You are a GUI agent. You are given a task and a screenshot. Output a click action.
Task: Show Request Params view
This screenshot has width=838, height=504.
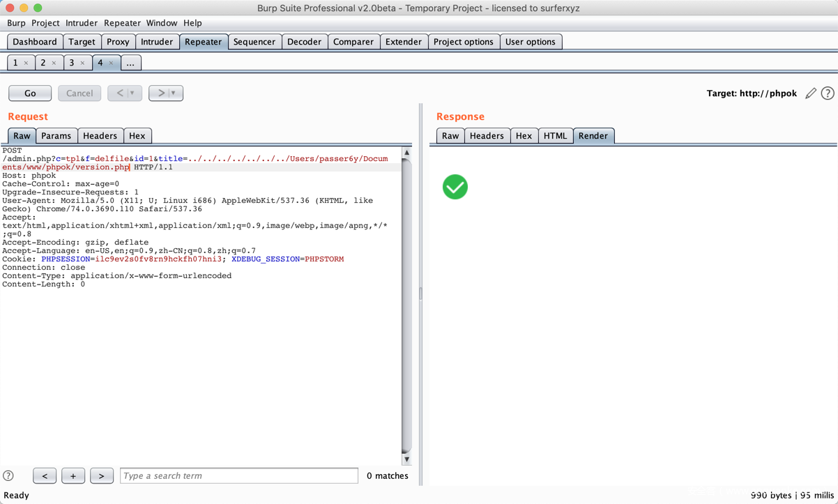tap(56, 136)
